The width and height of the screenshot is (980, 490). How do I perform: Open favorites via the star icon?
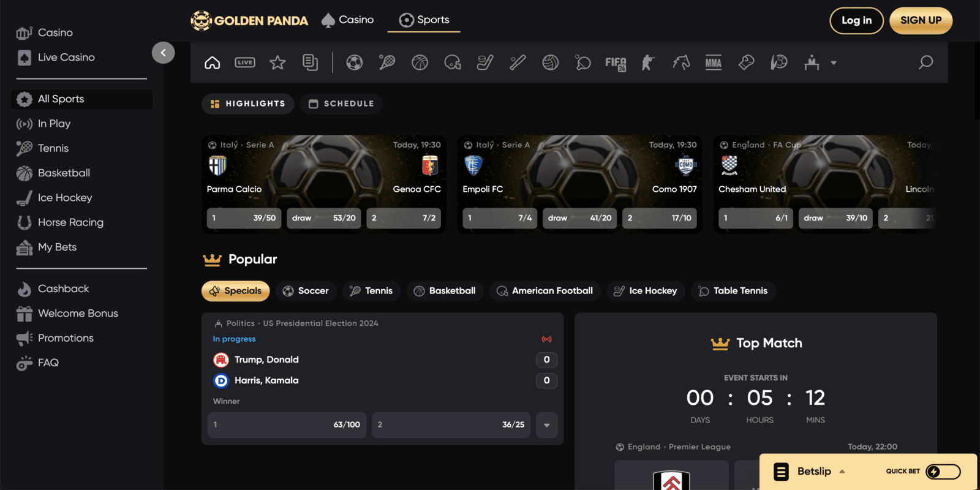[277, 62]
